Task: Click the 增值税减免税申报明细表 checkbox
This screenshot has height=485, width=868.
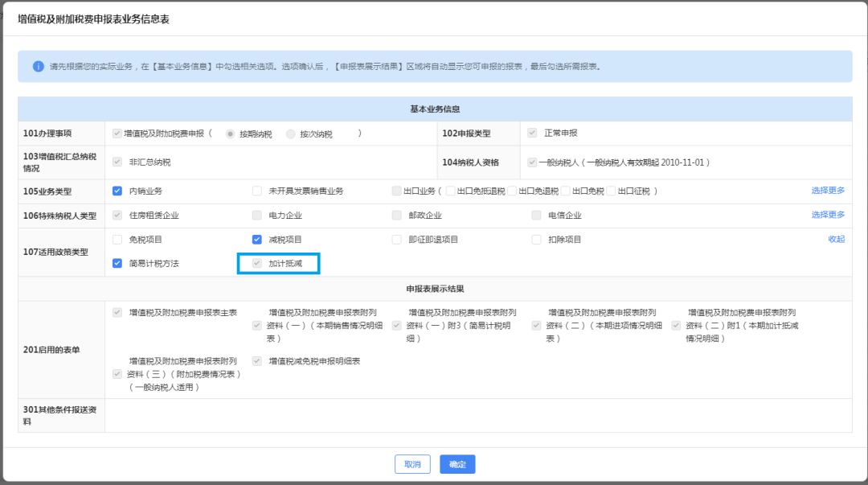Action: click(257, 361)
